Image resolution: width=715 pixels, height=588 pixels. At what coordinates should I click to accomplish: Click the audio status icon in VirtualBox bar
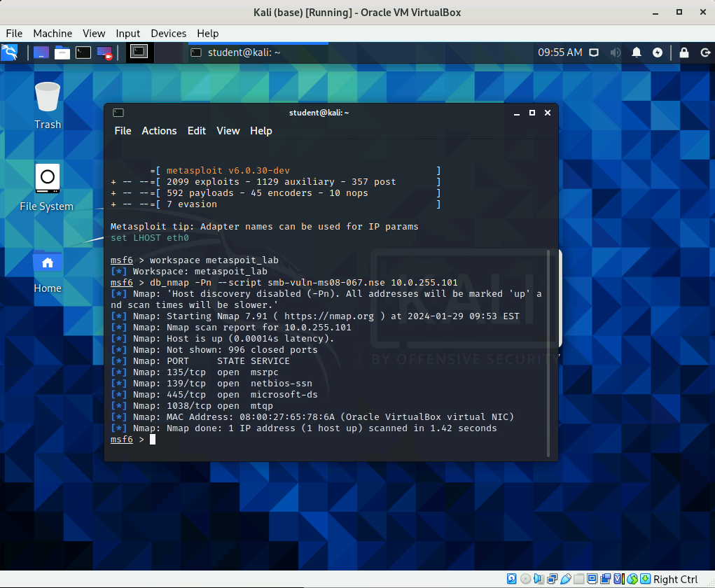[539, 579]
